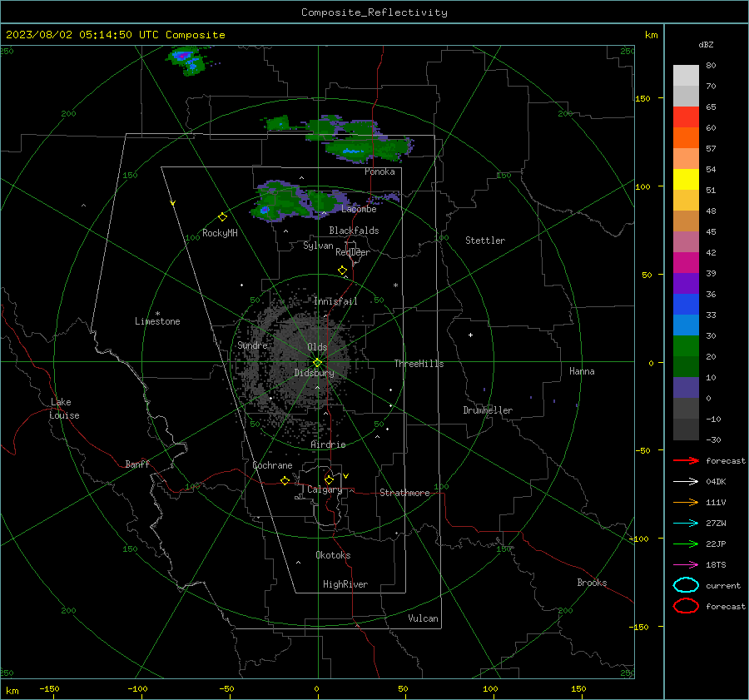Select the yellow diamond marker below RedDeer
The image size is (749, 700).
(x=343, y=271)
